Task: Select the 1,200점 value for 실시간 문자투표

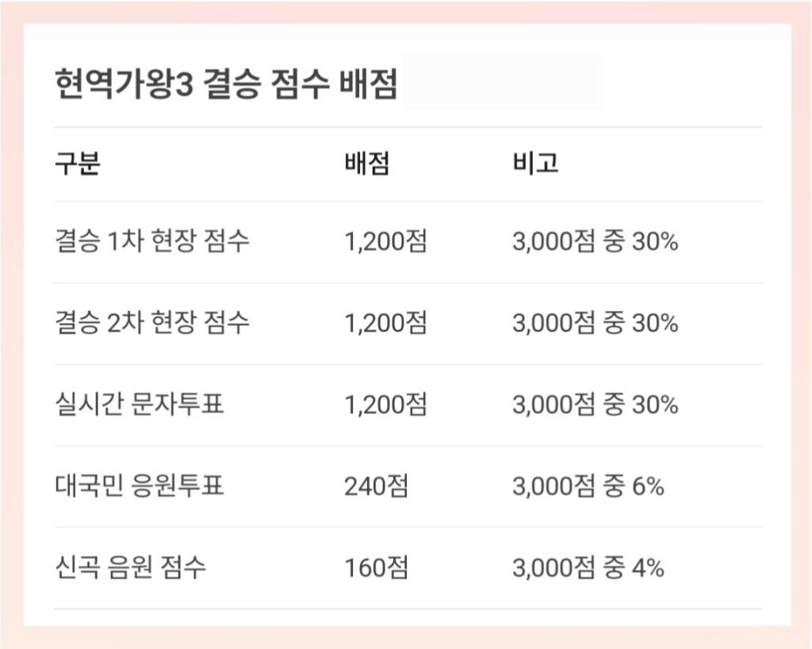Action: pos(386,404)
